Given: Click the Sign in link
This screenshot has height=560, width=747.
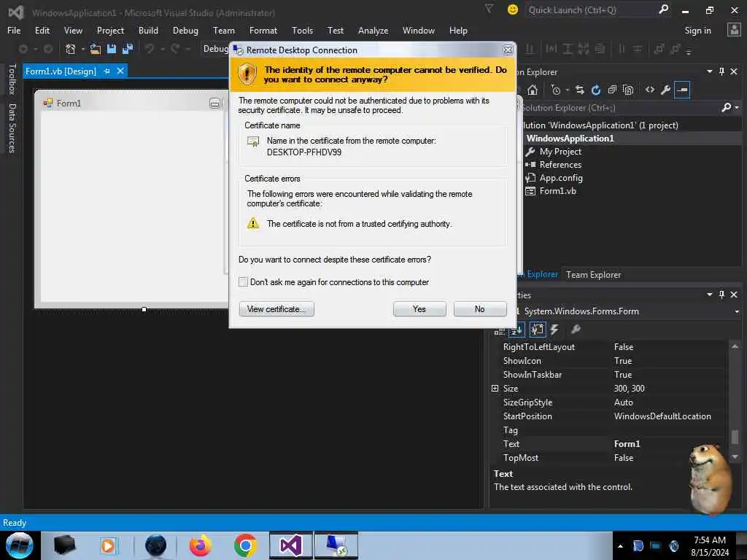Looking at the screenshot, I should 697,31.
